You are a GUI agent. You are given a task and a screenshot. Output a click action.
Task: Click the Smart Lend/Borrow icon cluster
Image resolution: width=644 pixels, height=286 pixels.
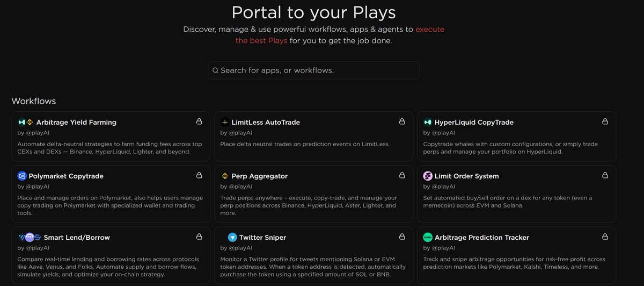click(26, 237)
